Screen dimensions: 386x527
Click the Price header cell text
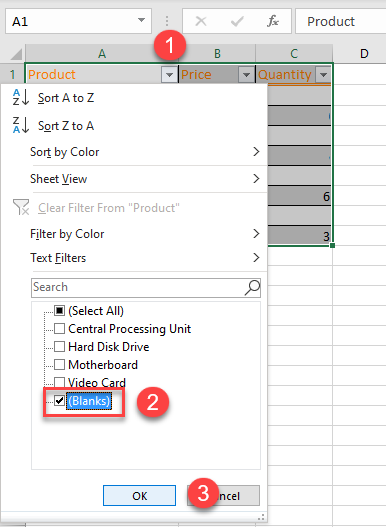[x=196, y=75]
